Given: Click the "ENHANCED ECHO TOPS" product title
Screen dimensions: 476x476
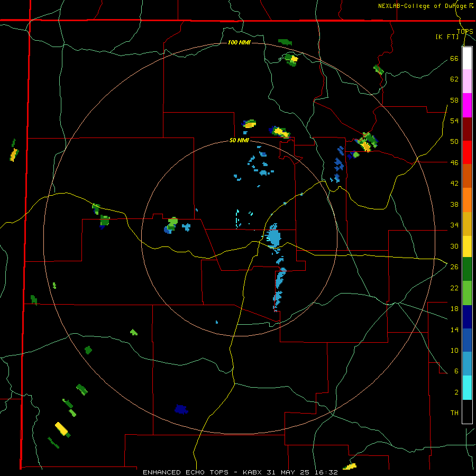Looking at the screenshot, I should tap(186, 472).
